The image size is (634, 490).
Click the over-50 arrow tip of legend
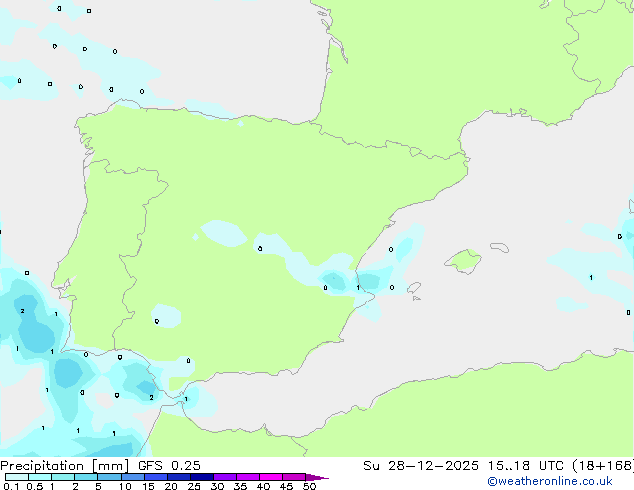[x=317, y=477]
